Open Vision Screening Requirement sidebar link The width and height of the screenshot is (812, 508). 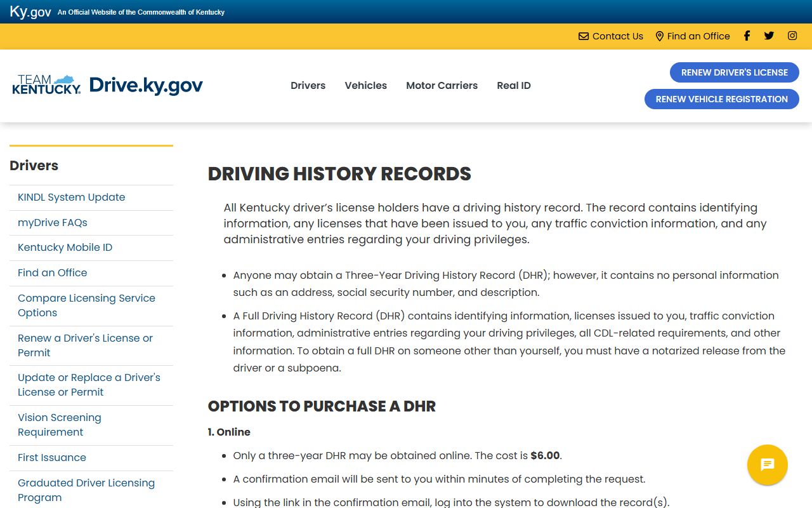tap(60, 425)
